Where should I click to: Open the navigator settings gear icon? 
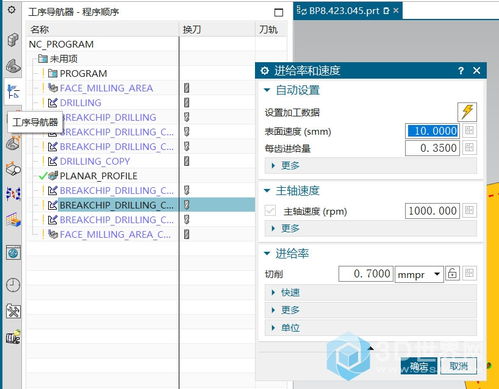(x=11, y=10)
